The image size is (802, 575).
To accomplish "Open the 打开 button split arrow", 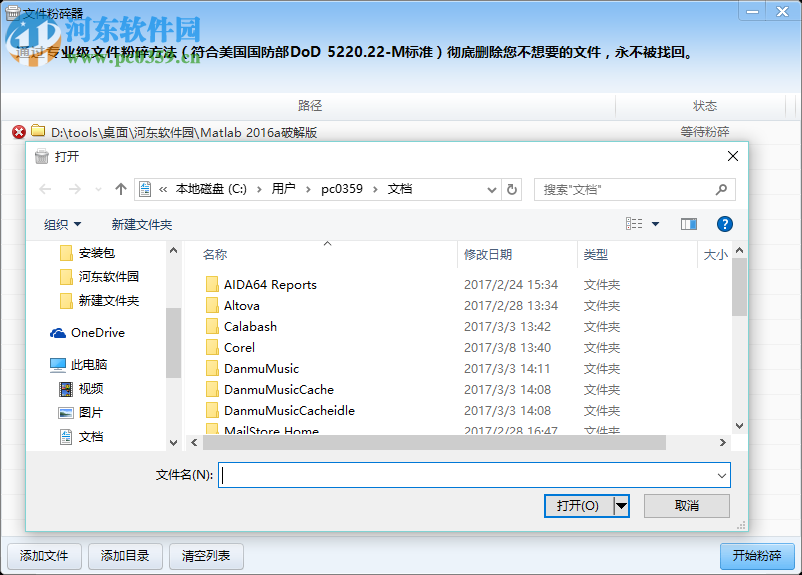I will coord(621,506).
